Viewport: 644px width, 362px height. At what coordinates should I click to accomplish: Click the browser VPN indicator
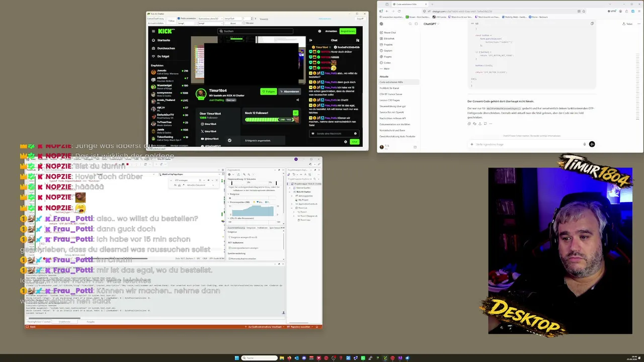(x=612, y=11)
